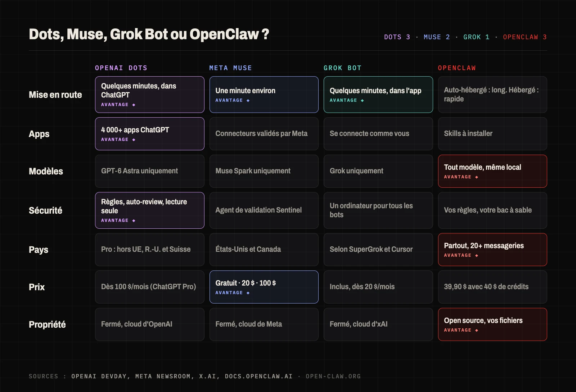Select the 'MUSE 2' score in the header
Screen dimensions: 576x392
(437, 37)
